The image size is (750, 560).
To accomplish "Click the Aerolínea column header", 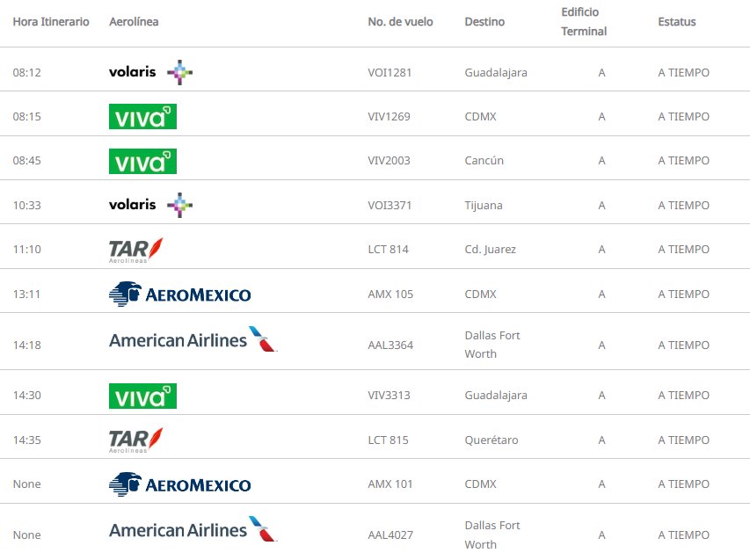I will pyautogui.click(x=134, y=22).
